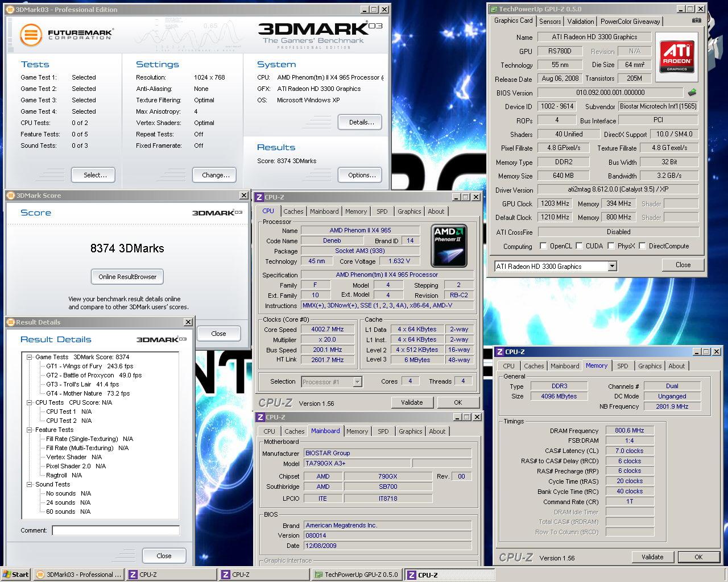Click the Core Voltage 1.632 V value
Image resolution: width=728 pixels, height=582 pixels.
pos(399,261)
